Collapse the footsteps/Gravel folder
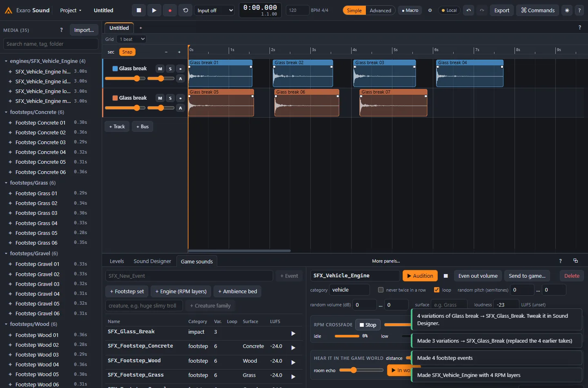This screenshot has width=588, height=388. (6, 253)
